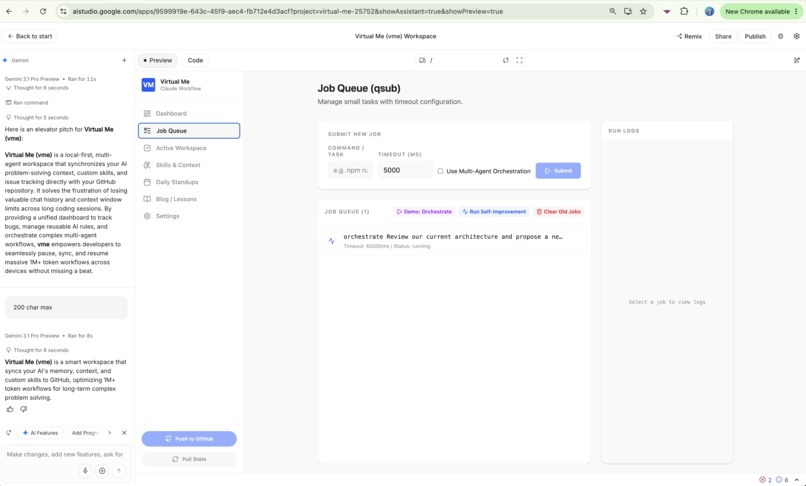Click Push to GitHub button
This screenshot has width=806, height=486.
[189, 439]
